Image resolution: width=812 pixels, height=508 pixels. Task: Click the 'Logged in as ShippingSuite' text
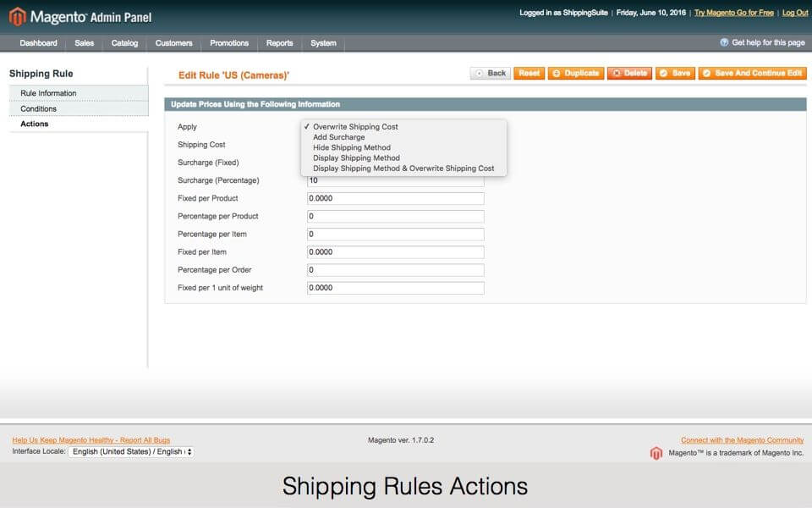(x=563, y=13)
